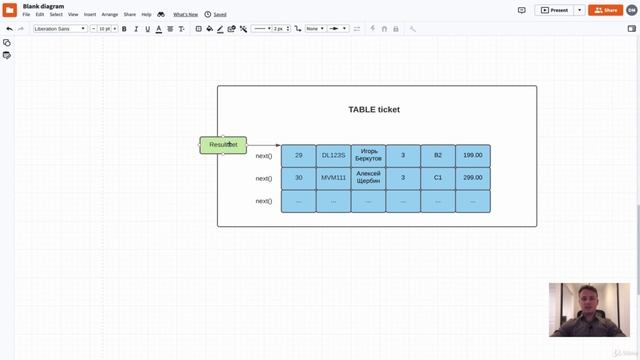Viewport: 640px width, 360px height.
Task: Toggle the right side panel
Action: 631,29
